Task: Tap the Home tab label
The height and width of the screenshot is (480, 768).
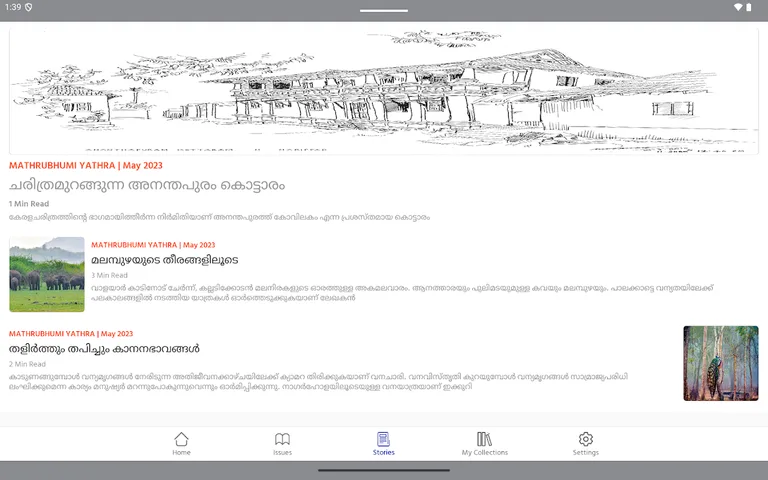Action: click(x=181, y=453)
